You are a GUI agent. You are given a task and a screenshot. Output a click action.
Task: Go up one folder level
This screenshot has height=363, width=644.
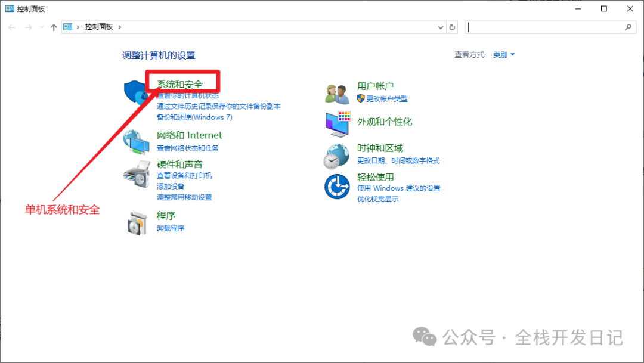pos(54,27)
